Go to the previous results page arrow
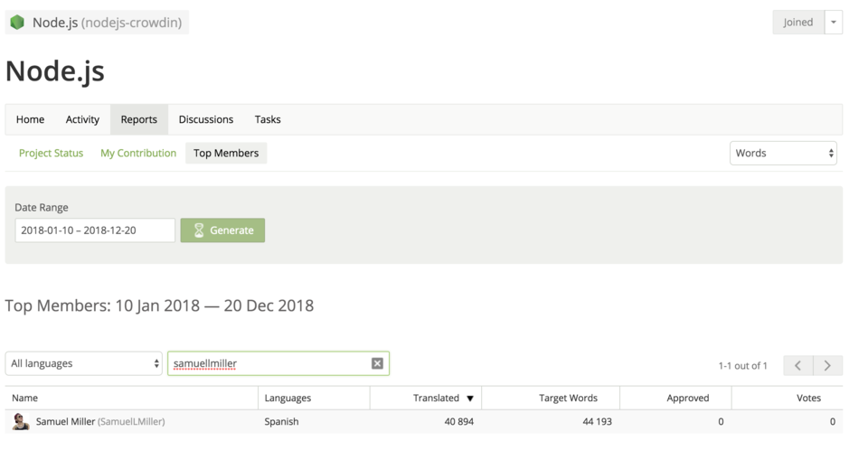The image size is (868, 460). [798, 365]
